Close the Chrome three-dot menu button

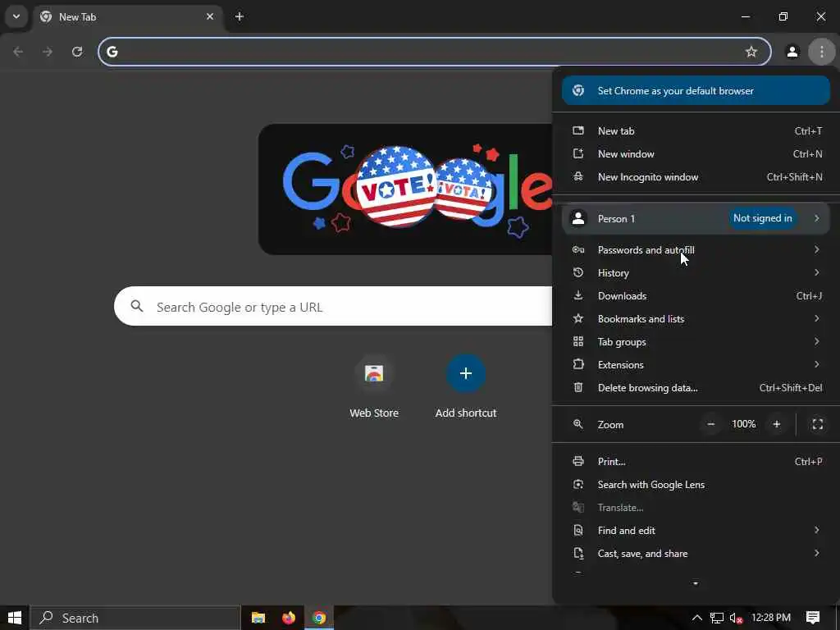(822, 52)
